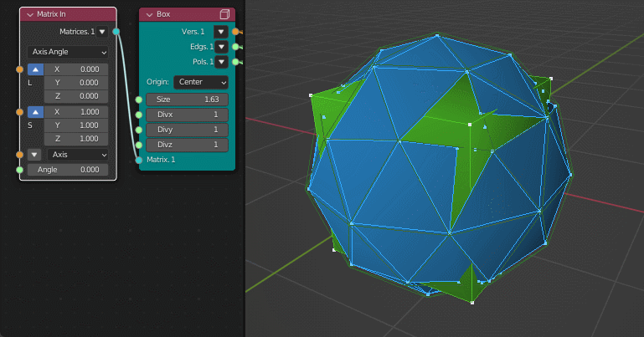
Task: Click the Divz value field
Action: [187, 145]
